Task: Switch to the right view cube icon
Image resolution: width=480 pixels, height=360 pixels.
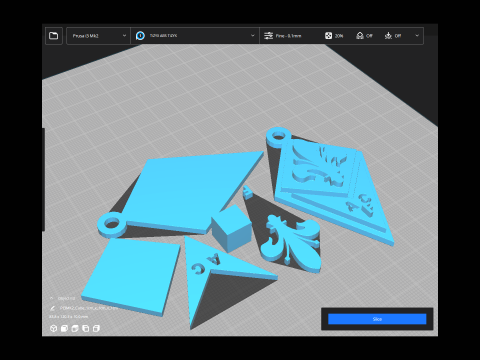Action: pos(96,328)
